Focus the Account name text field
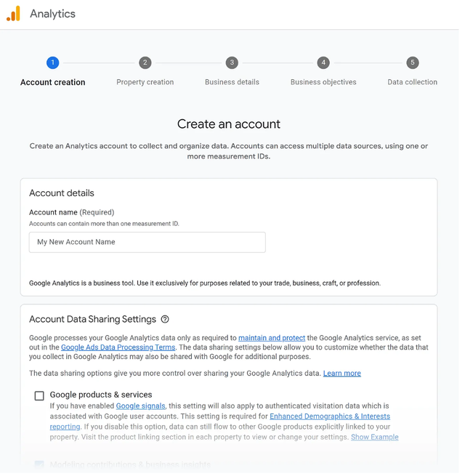 (147, 242)
